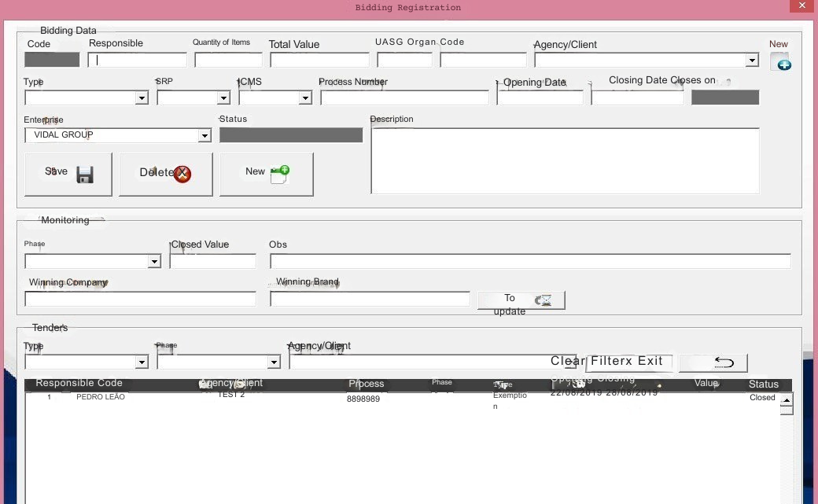Click the To update button icon
This screenshot has width=818, height=504.
[x=543, y=300]
